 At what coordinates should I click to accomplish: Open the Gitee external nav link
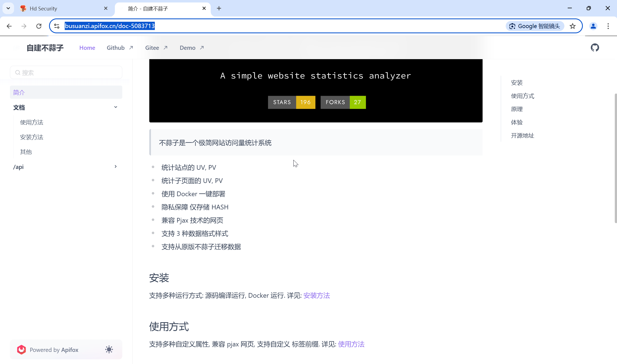(156, 48)
